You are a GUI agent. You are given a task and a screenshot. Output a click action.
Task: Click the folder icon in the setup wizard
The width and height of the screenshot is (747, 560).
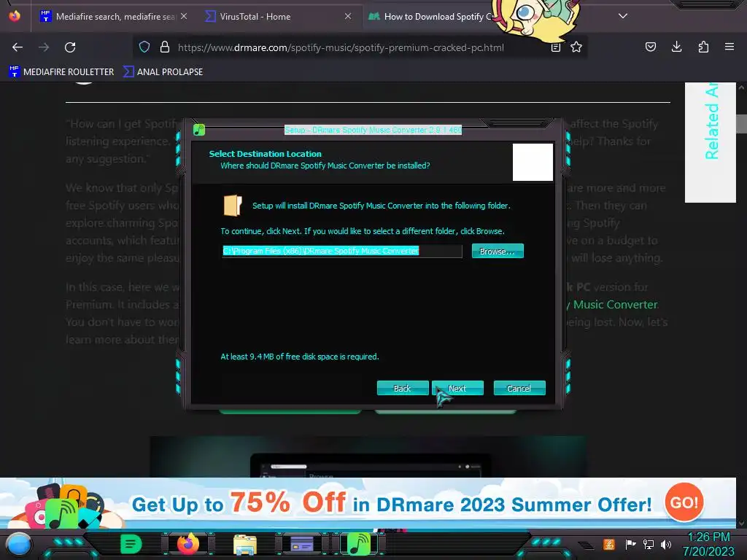coord(233,205)
